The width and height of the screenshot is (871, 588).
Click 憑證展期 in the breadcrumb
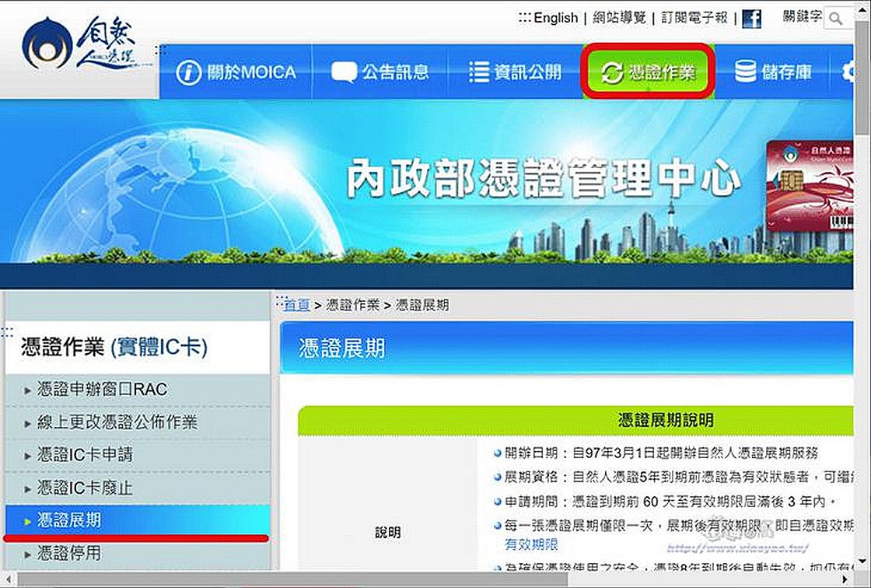pyautogui.click(x=422, y=305)
